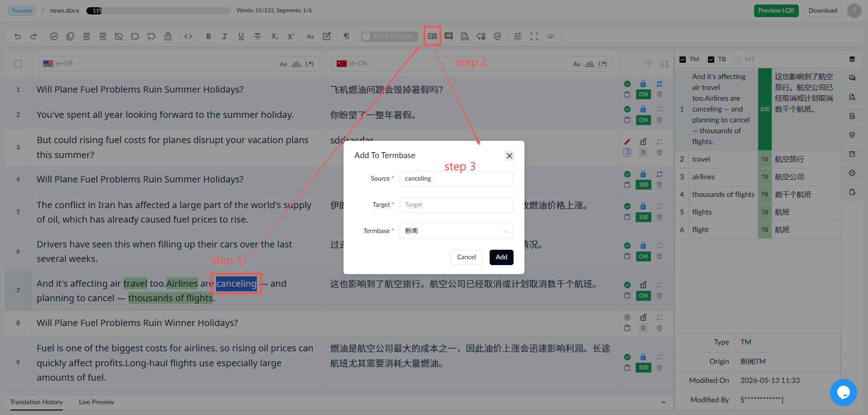This screenshot has width=868, height=415.
Task: Show the pilcrow formatting marks
Action: coord(346,36)
